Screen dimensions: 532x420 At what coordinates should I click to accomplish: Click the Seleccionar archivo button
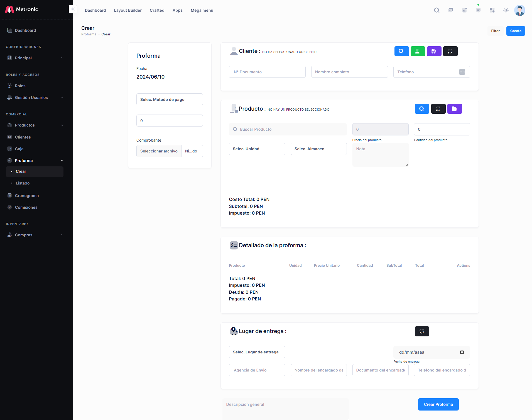[159, 151]
